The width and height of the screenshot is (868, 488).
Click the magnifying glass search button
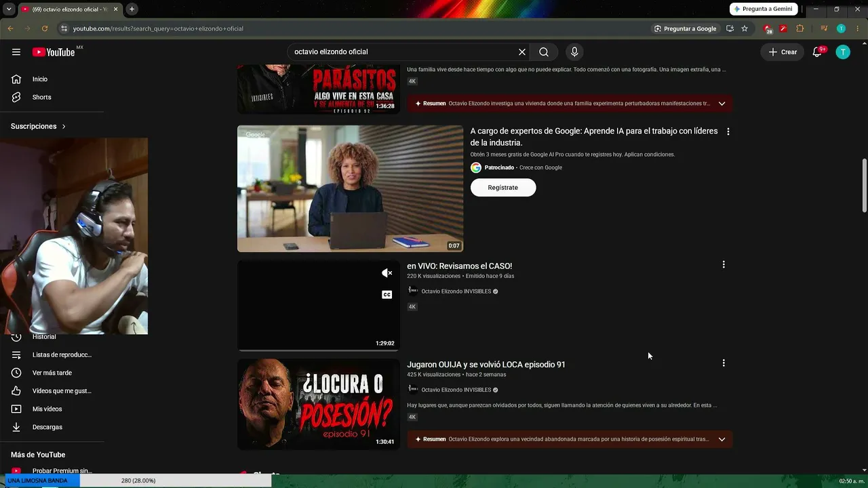point(544,52)
